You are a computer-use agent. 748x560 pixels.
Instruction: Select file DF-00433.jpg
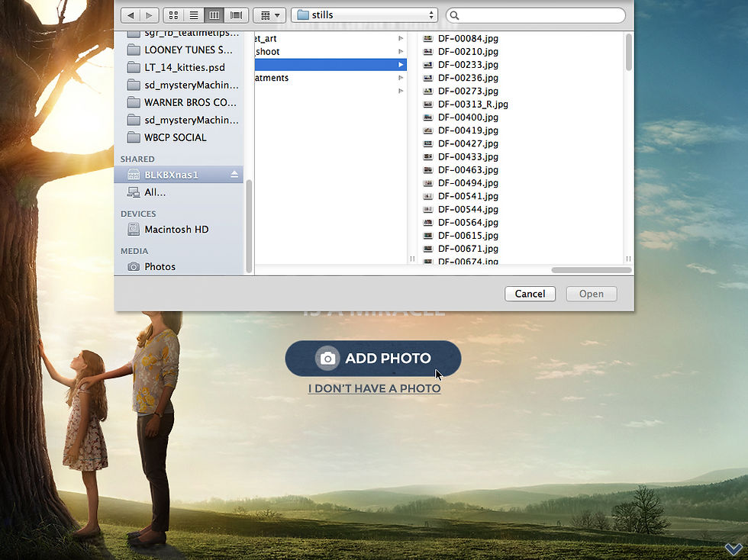467,156
